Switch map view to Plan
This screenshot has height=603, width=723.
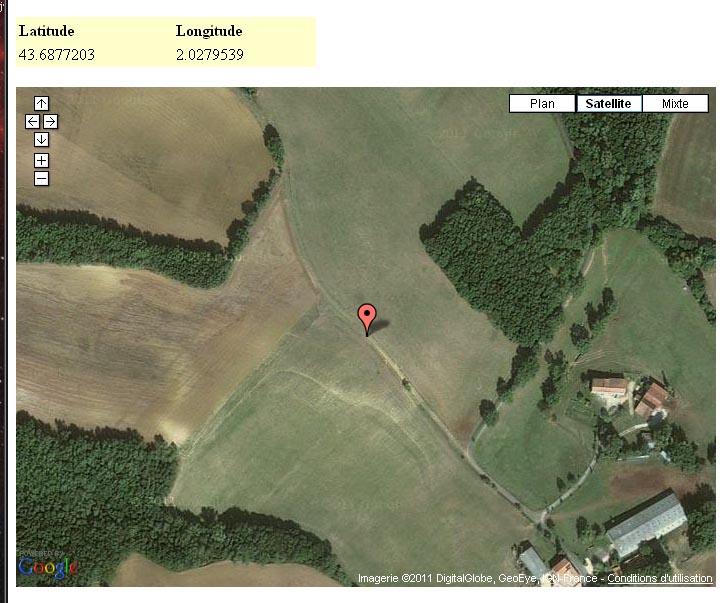pyautogui.click(x=542, y=103)
